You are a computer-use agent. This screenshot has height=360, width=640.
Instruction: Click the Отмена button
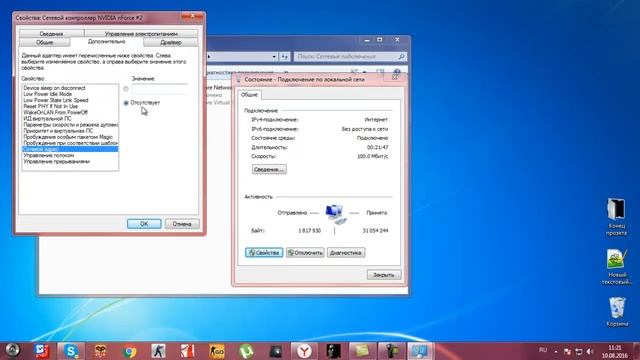pos(182,224)
